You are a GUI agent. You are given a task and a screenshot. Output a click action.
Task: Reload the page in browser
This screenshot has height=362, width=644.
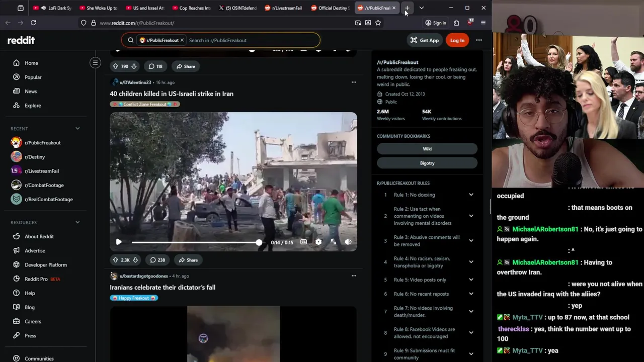pos(33,23)
